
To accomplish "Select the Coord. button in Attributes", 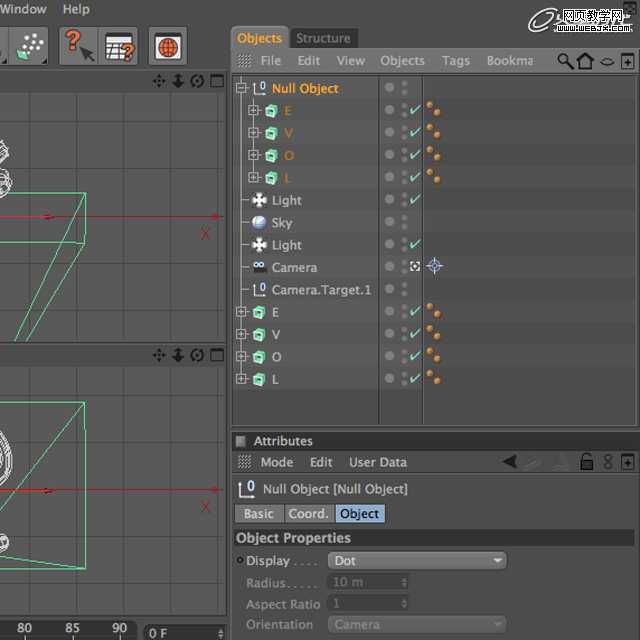I will [308, 513].
